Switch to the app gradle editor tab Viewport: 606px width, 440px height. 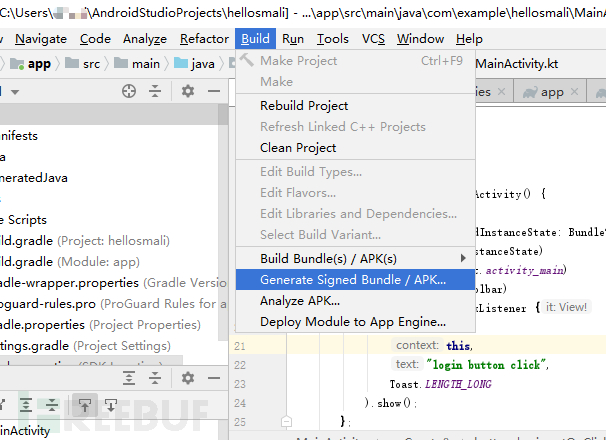552,92
